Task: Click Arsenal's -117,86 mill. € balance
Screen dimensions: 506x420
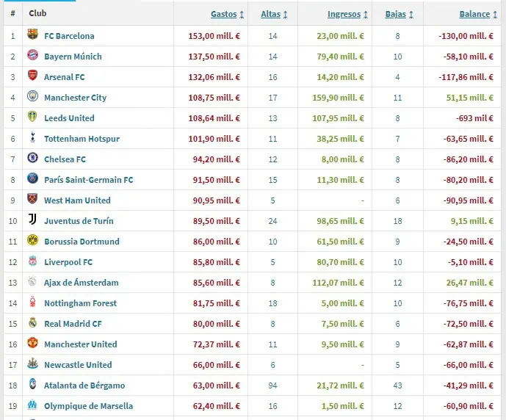Action: tap(466, 77)
